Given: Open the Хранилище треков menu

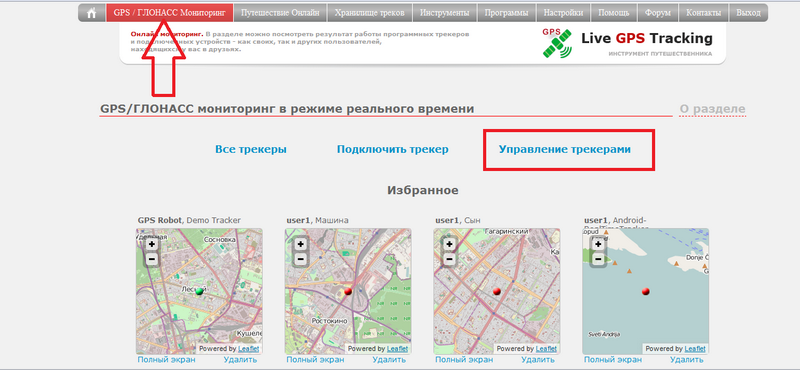Looking at the screenshot, I should click(x=370, y=13).
